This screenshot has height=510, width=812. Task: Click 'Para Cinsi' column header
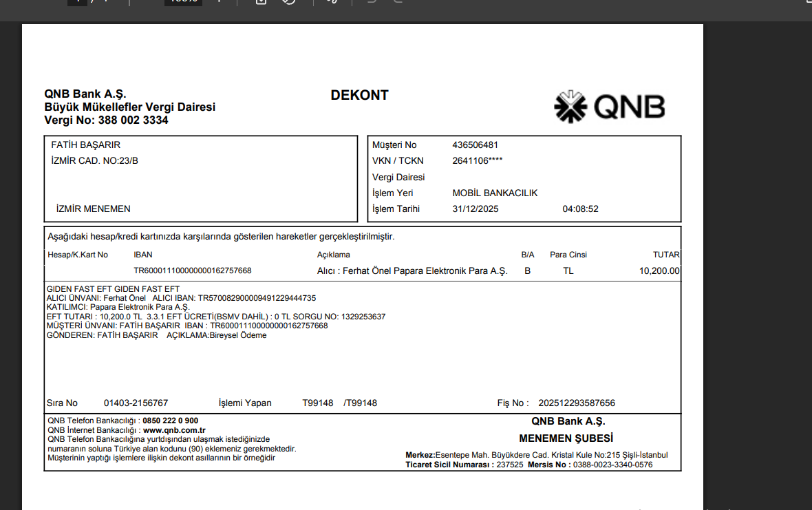point(568,255)
